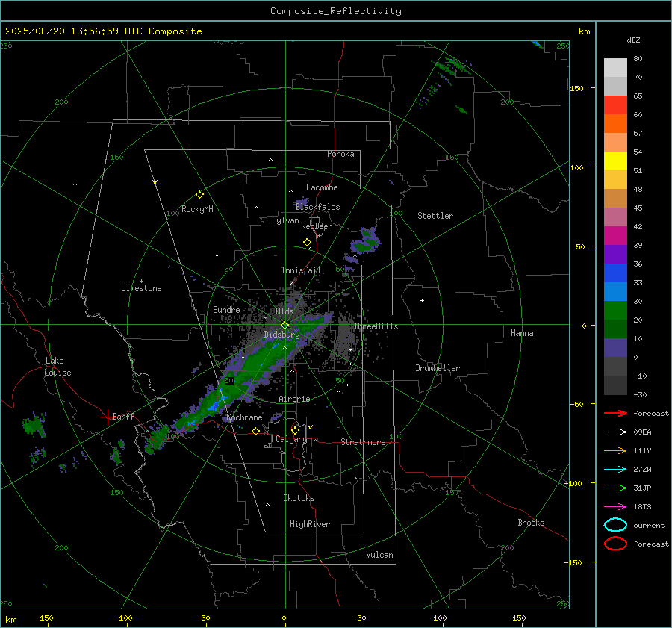Viewport: 672px width, 628px height.
Task: Click the 'dBZ' legend heading
Action: [633, 40]
